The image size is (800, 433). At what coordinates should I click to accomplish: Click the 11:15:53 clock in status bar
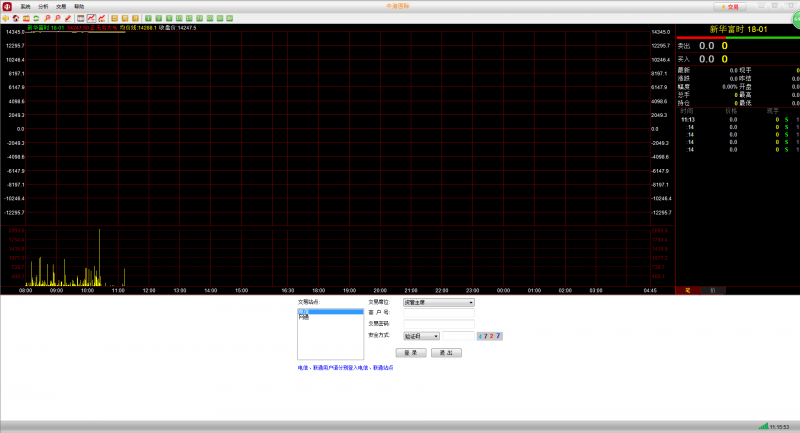click(780, 427)
